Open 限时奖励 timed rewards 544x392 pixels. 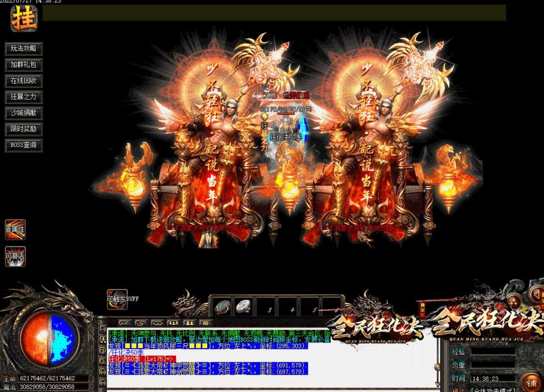tap(23, 129)
